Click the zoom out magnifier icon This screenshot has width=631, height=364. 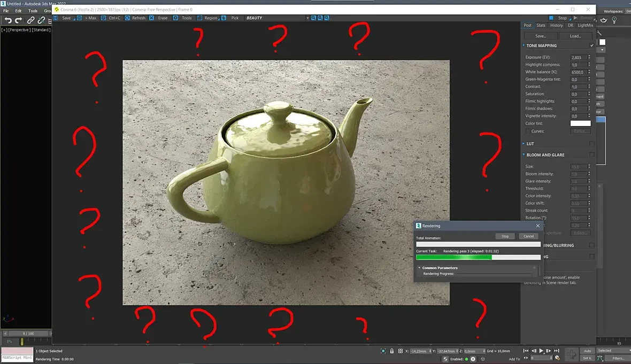[320, 18]
